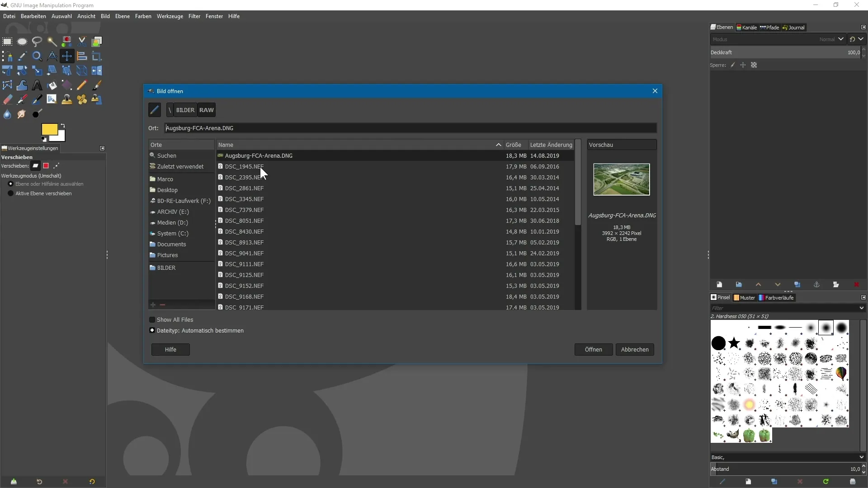Toggle move selection mode icon
The height and width of the screenshot is (488, 868).
click(x=46, y=166)
